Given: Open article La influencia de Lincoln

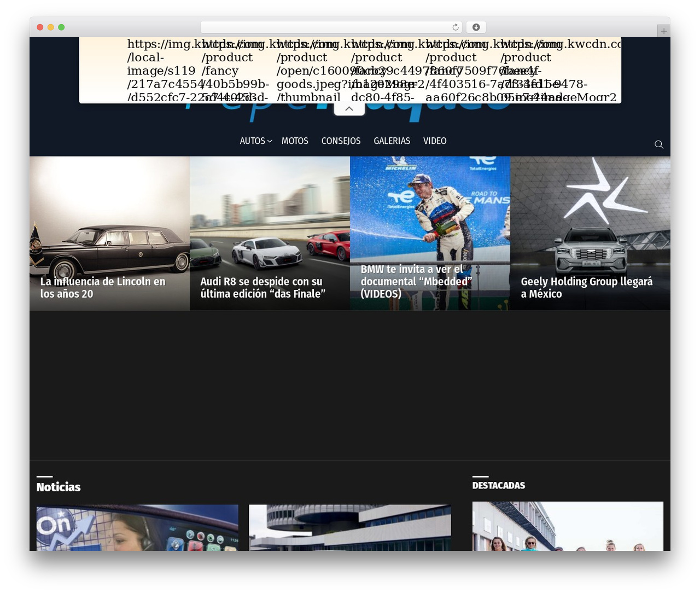Looking at the screenshot, I should (102, 288).
